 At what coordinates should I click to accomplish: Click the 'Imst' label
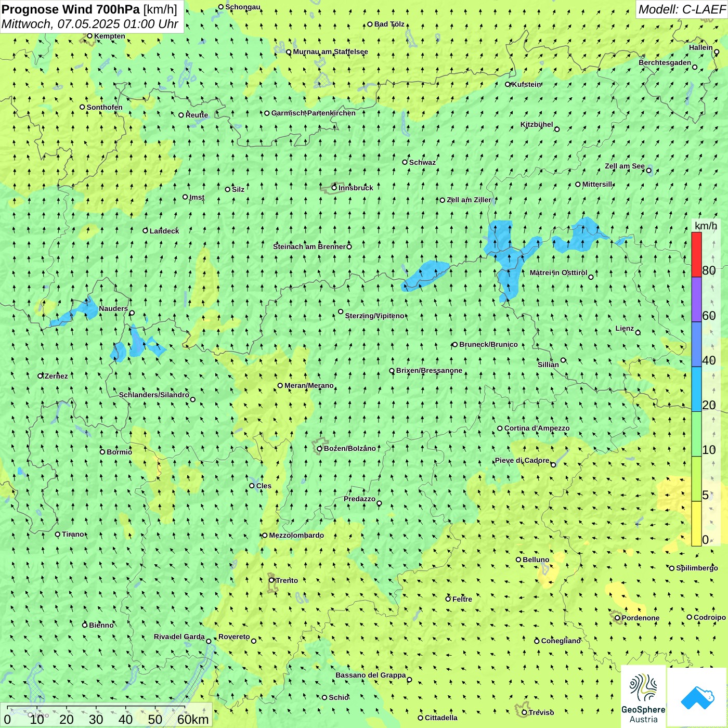click(197, 197)
